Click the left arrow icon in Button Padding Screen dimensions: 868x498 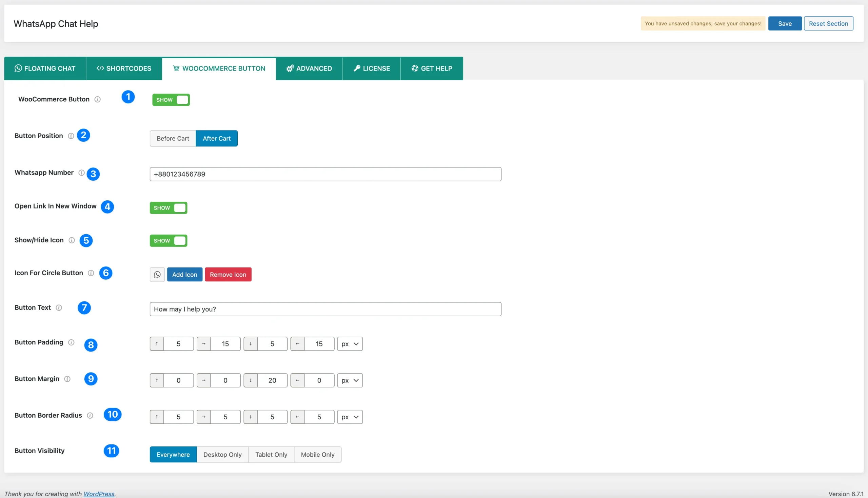pyautogui.click(x=298, y=344)
